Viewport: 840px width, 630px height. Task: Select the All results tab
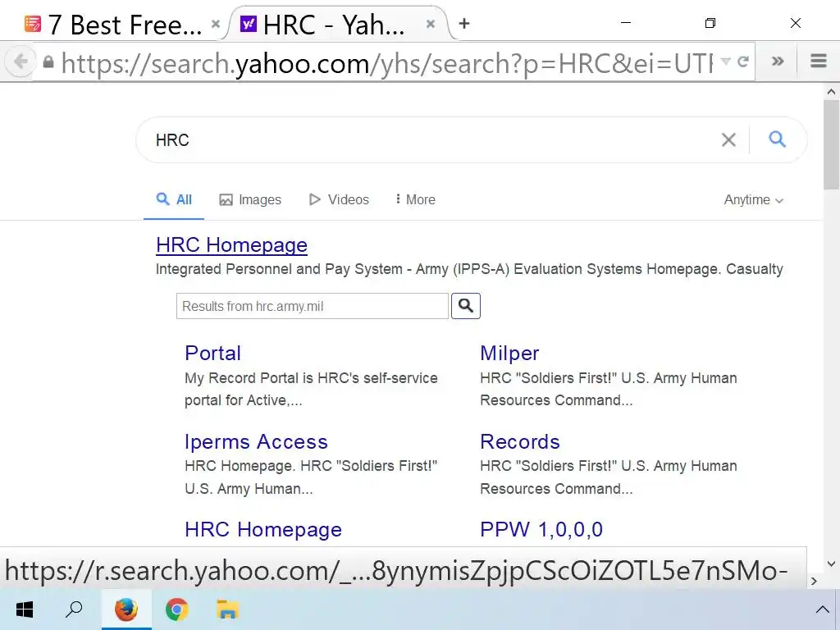point(174,200)
